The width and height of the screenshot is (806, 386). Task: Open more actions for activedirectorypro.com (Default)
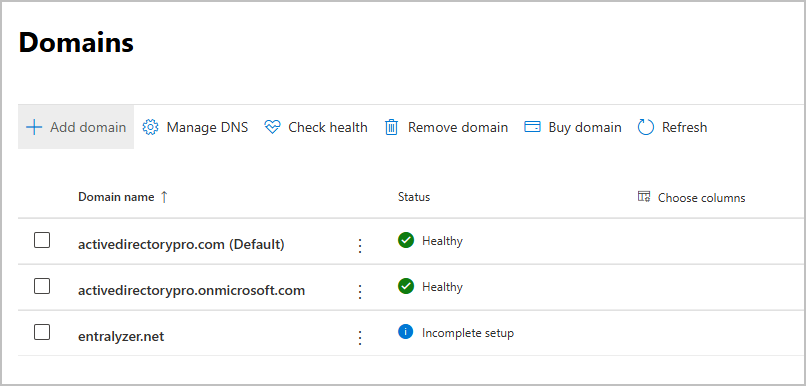(360, 246)
